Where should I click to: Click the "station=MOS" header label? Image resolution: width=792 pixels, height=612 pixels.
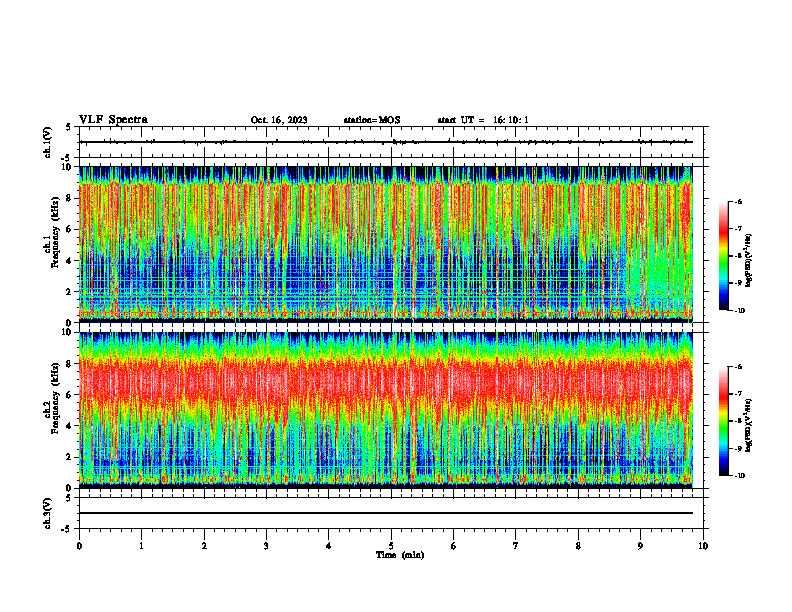pos(372,120)
